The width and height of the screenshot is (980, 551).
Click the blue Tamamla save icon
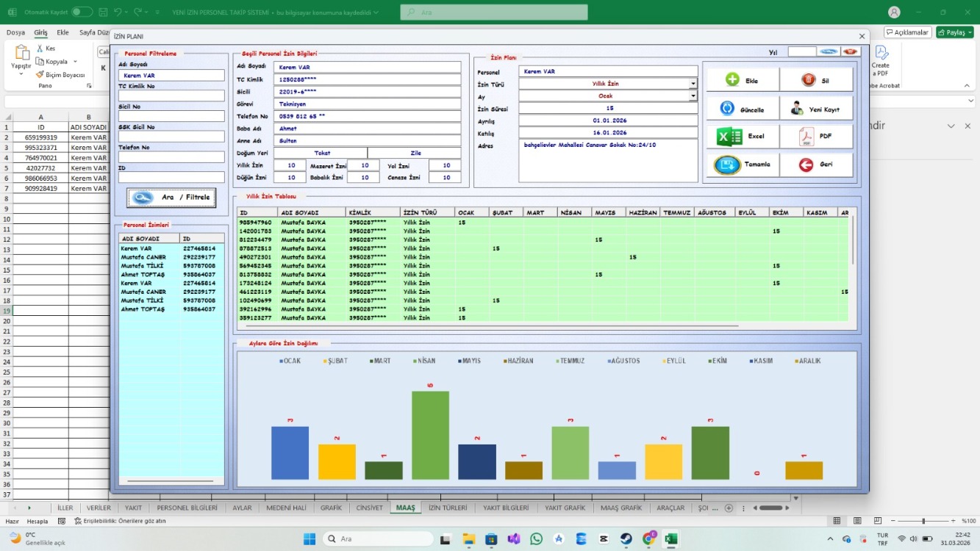[x=726, y=165]
